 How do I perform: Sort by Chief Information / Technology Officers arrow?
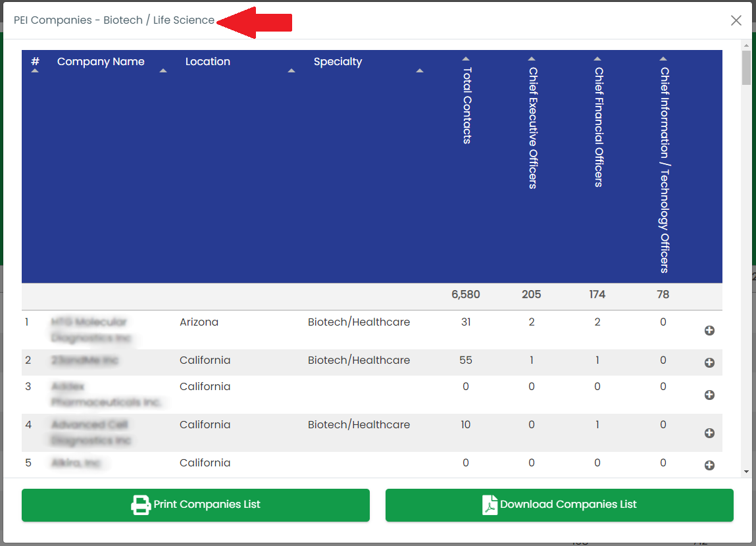pyautogui.click(x=663, y=59)
